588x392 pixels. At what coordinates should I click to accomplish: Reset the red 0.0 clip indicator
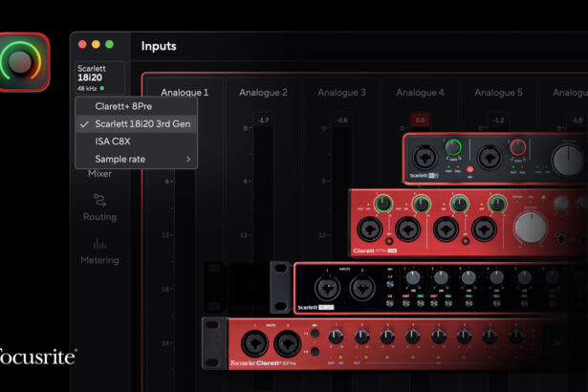420,120
